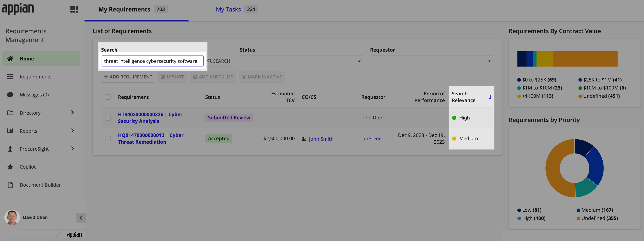Click the Accepted status badge

click(218, 138)
